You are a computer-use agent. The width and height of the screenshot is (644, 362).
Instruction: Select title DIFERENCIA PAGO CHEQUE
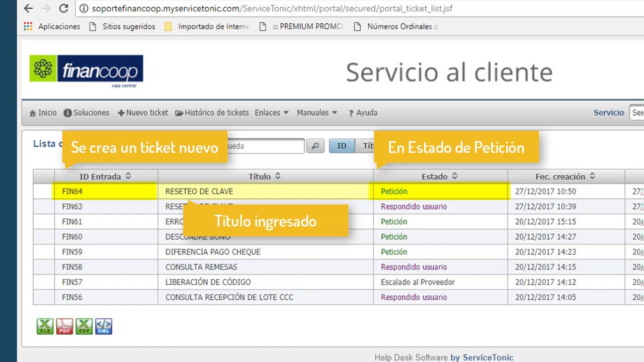click(213, 252)
